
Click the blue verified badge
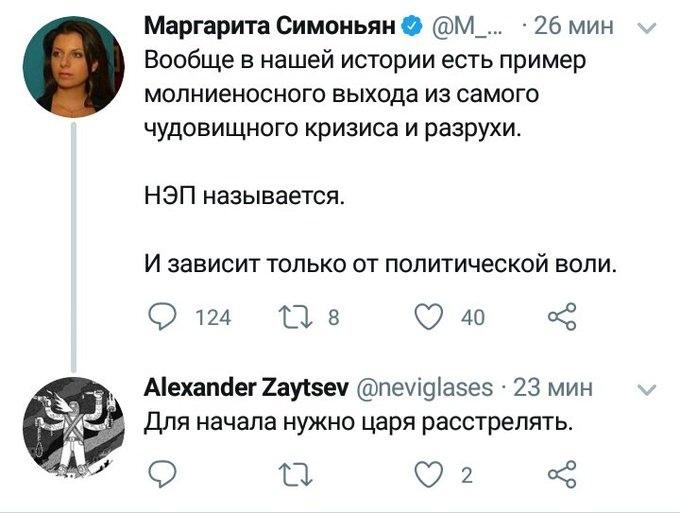click(x=409, y=25)
